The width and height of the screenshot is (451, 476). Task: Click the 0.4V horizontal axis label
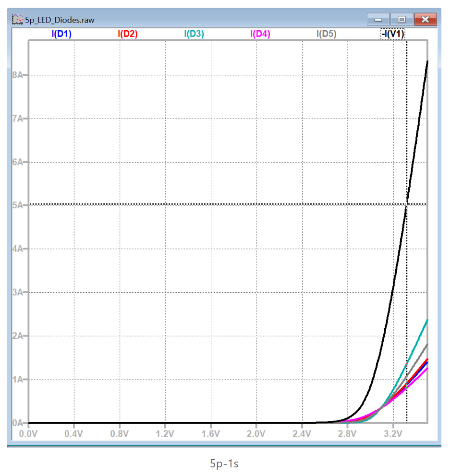click(x=73, y=434)
